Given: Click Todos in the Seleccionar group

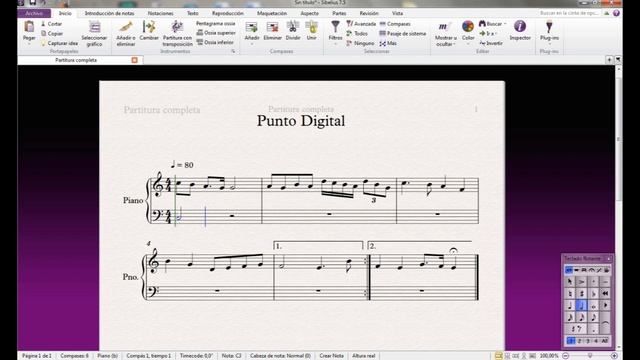Looking at the screenshot, I should point(357,33).
